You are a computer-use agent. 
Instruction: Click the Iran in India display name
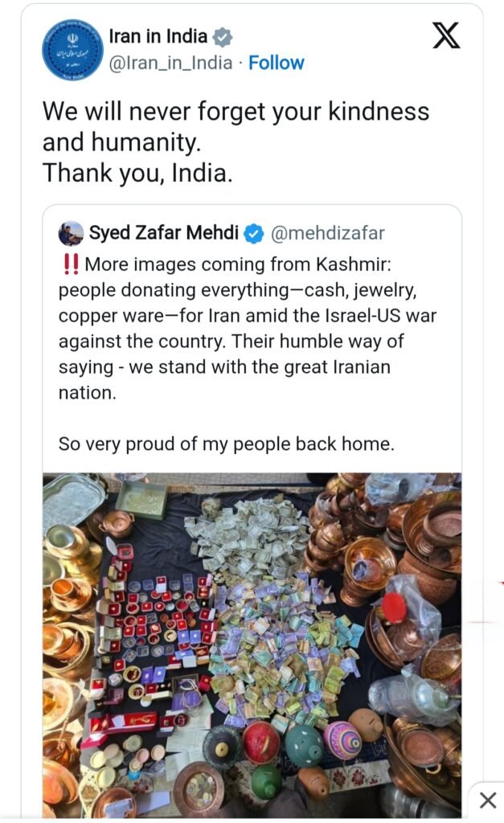click(x=158, y=37)
